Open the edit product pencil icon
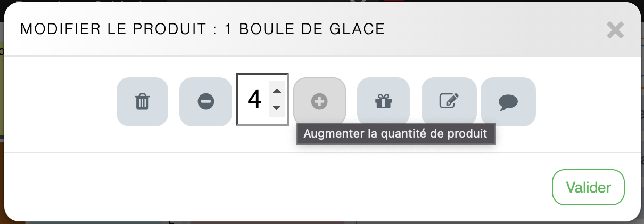This screenshot has width=644, height=224. [x=449, y=102]
